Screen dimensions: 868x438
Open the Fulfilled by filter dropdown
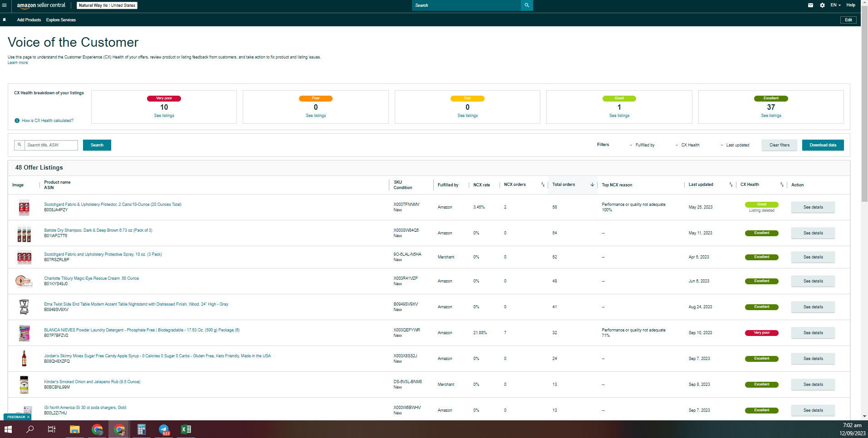tap(642, 145)
